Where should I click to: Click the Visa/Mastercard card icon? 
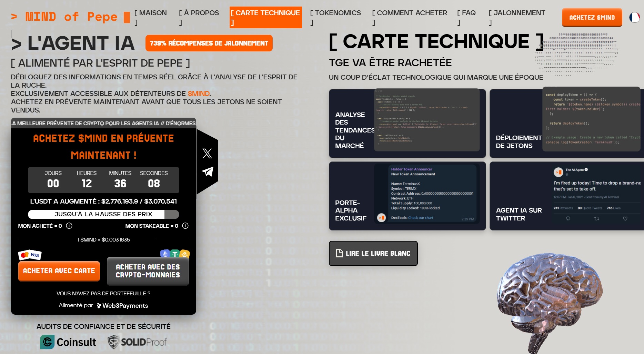pos(30,255)
